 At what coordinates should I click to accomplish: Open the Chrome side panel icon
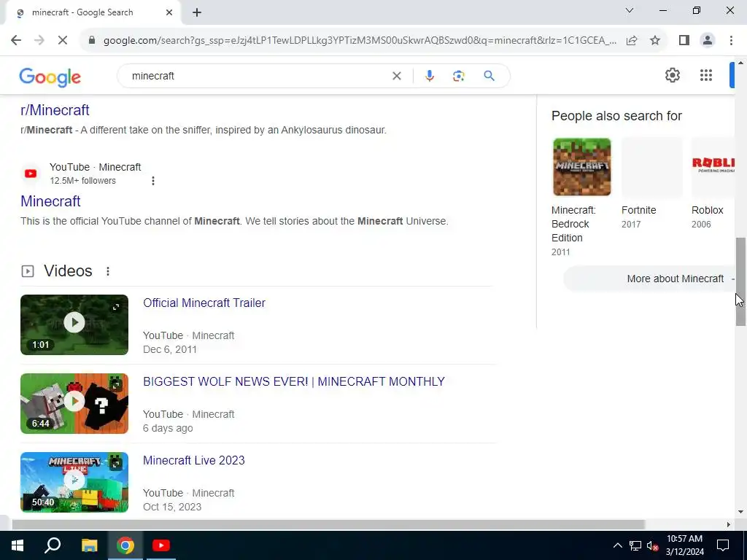[x=684, y=41]
